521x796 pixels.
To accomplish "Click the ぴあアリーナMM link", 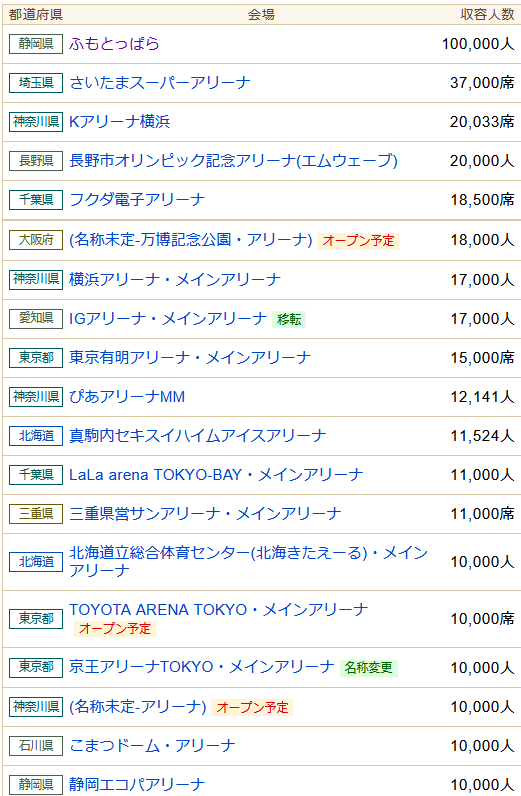I will pyautogui.click(x=127, y=396).
